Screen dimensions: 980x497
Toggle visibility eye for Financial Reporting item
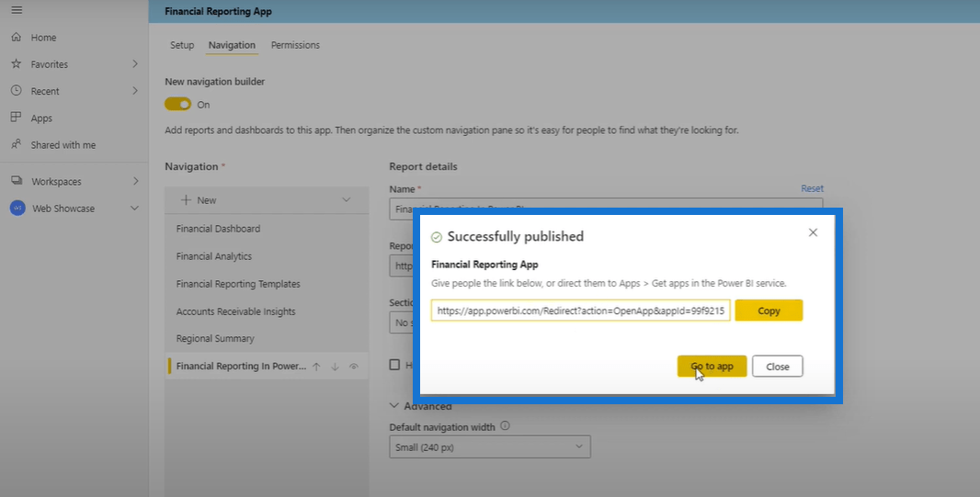click(354, 367)
